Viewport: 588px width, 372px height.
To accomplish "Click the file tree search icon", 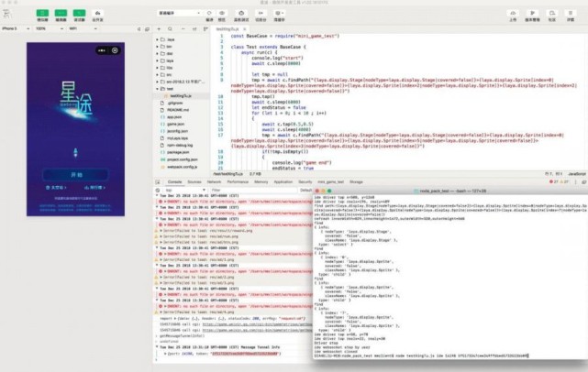I will click(x=170, y=28).
